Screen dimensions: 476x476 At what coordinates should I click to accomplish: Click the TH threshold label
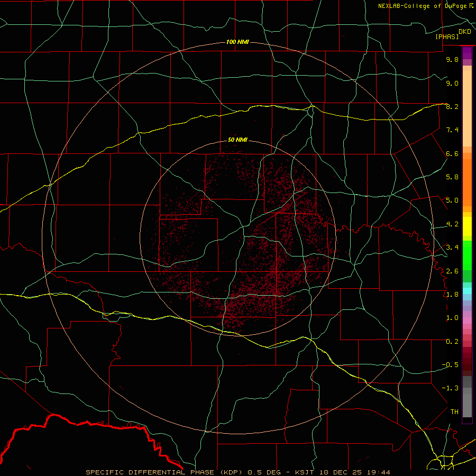pos(454,412)
